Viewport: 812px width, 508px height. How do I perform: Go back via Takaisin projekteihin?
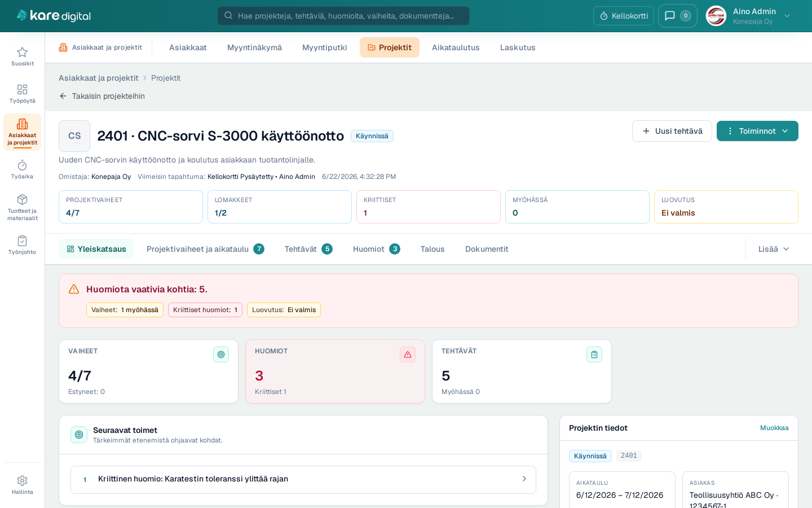pyautogui.click(x=102, y=96)
